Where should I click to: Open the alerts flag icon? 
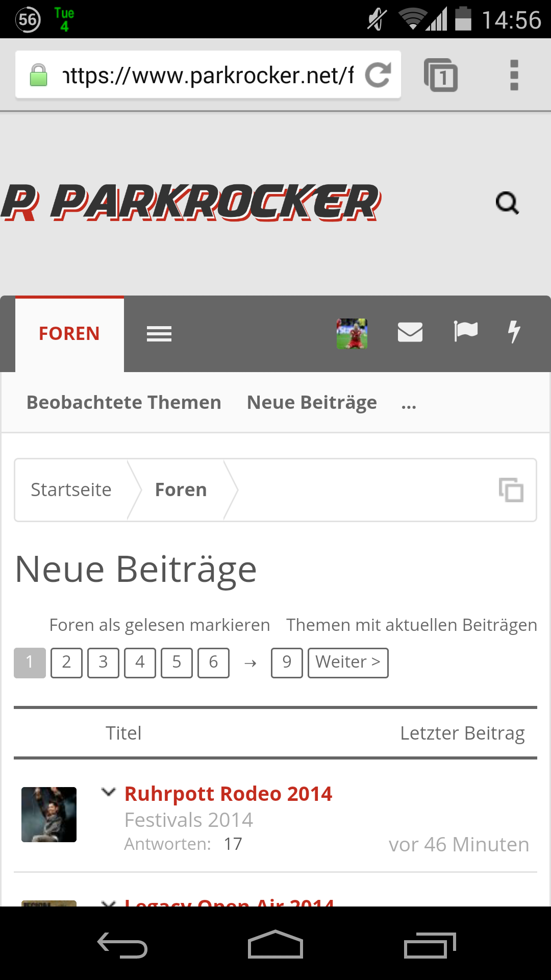click(465, 332)
